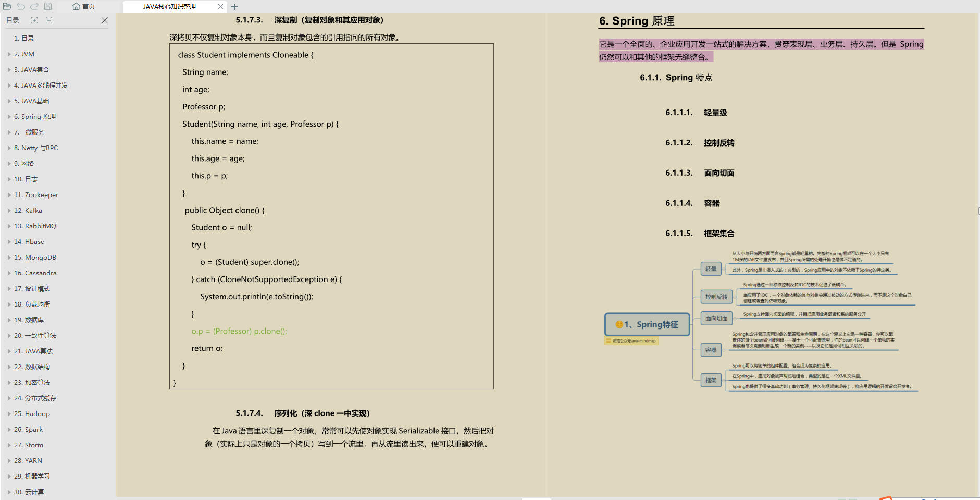
Task: Click the Spring特征 mindmap root node
Action: 647,324
